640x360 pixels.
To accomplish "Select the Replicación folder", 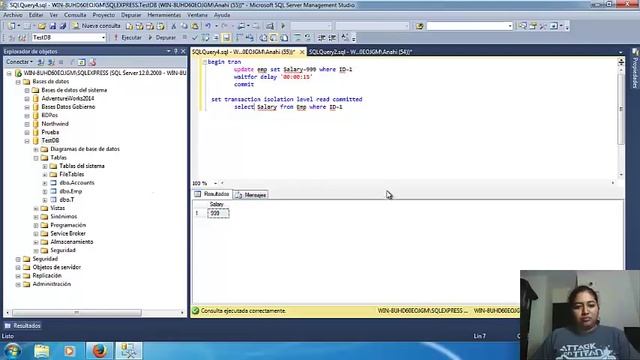I will click(47, 276).
